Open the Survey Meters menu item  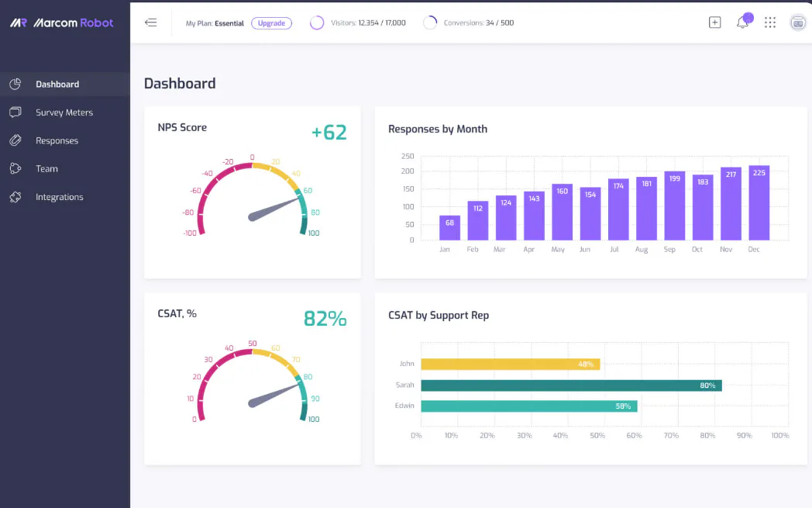click(65, 112)
